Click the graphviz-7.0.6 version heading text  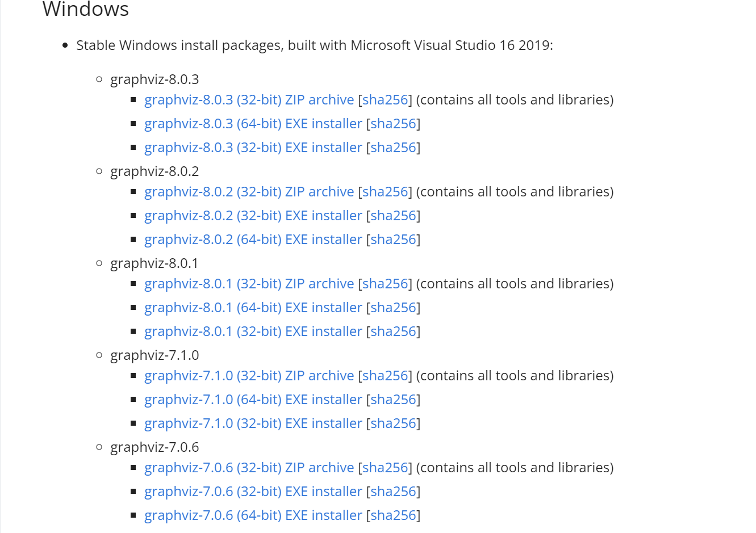(x=154, y=447)
